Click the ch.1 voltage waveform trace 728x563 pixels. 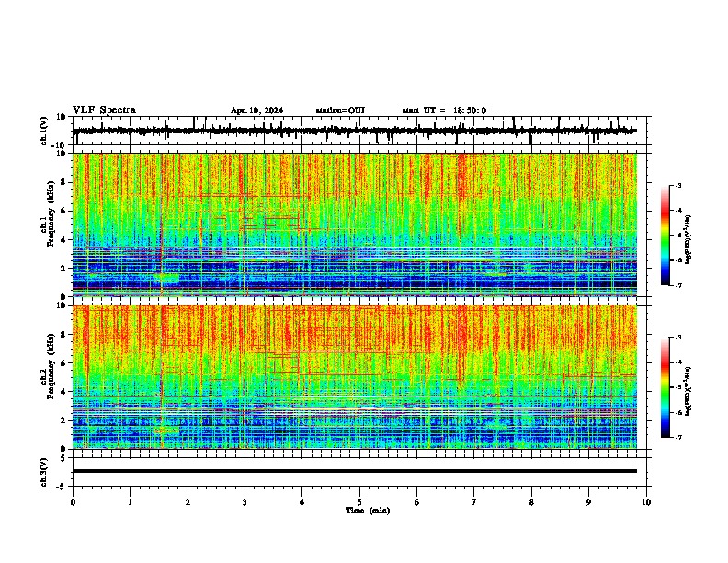[x=355, y=131]
